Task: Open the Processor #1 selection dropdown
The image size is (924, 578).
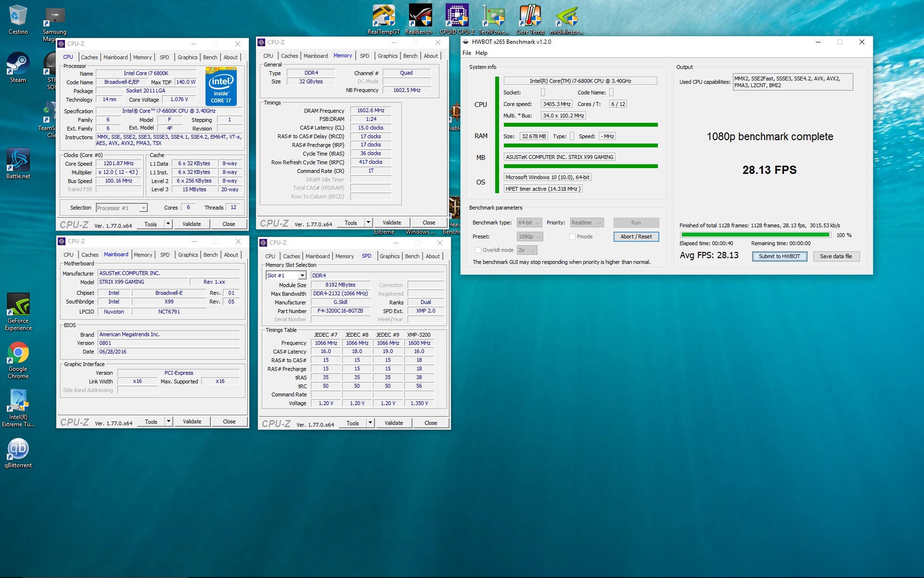Action: [122, 208]
